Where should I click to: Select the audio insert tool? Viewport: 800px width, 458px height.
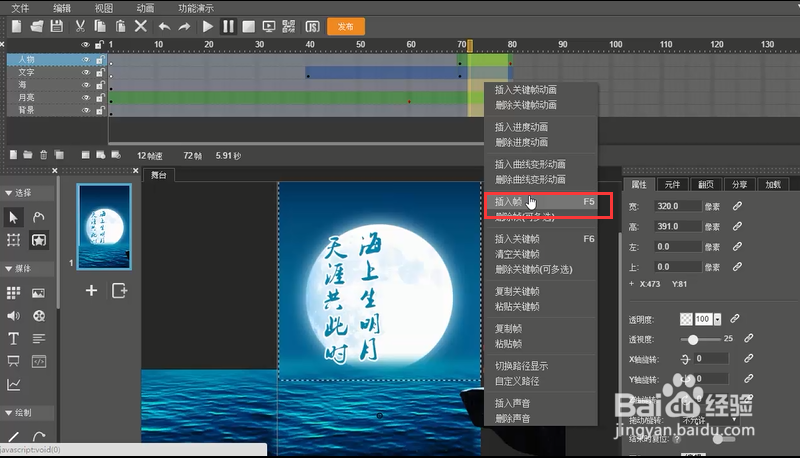(13, 316)
